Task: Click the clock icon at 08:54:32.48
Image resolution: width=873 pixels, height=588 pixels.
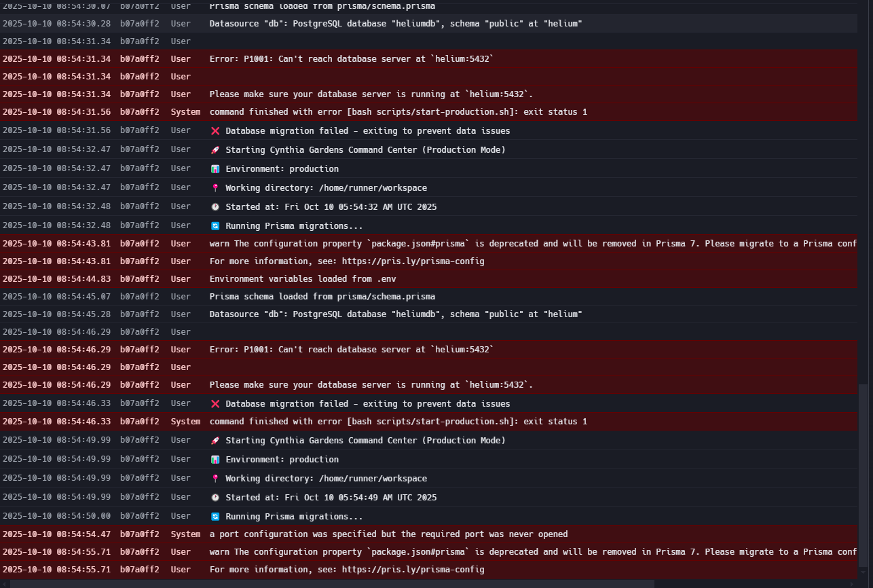Action: tap(215, 207)
